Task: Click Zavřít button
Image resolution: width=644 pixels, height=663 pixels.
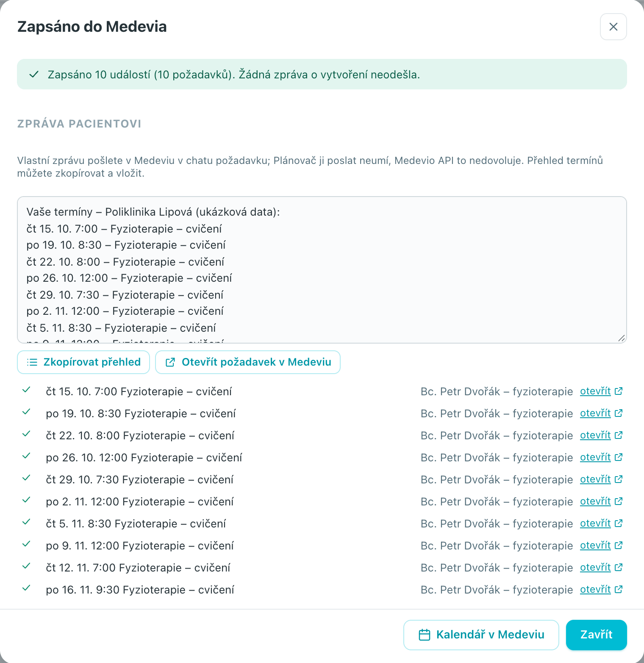Action: [x=597, y=635]
